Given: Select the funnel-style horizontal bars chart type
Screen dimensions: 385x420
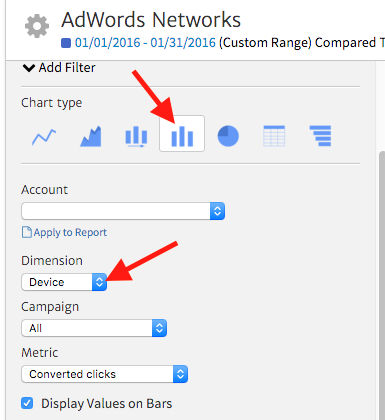Looking at the screenshot, I should pos(320,136).
